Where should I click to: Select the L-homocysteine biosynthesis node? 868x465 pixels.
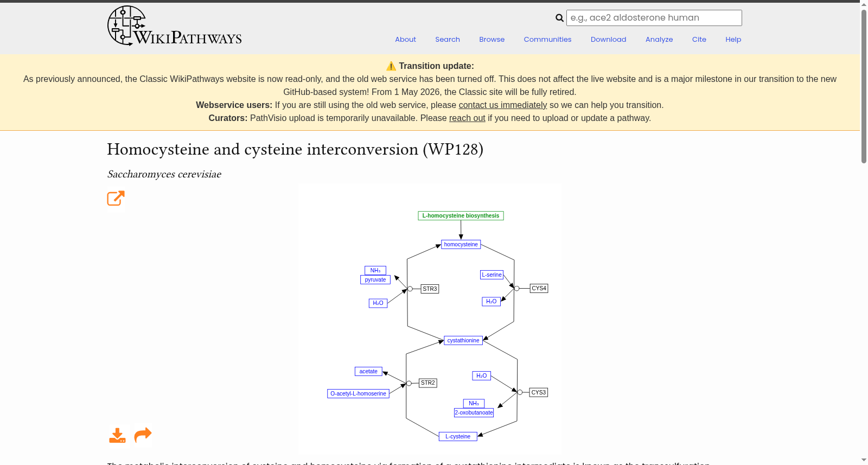pyautogui.click(x=461, y=216)
